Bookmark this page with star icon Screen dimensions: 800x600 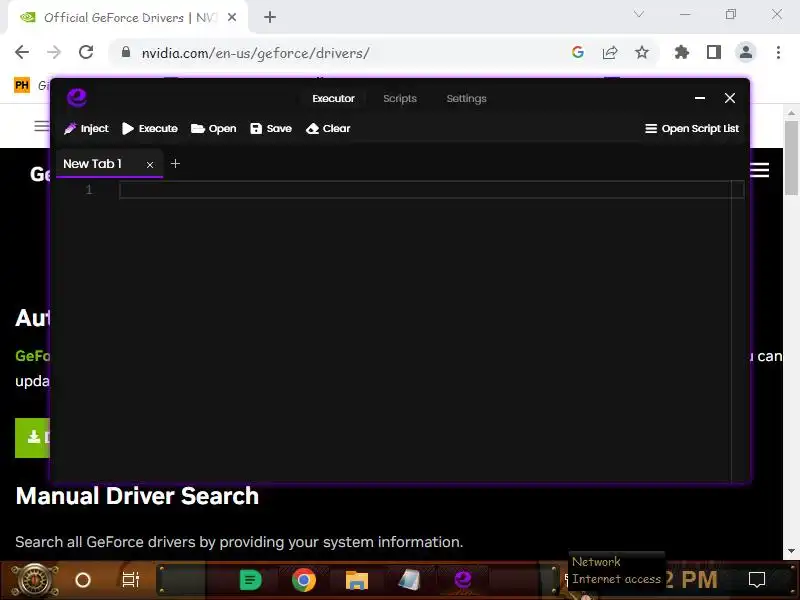click(642, 52)
